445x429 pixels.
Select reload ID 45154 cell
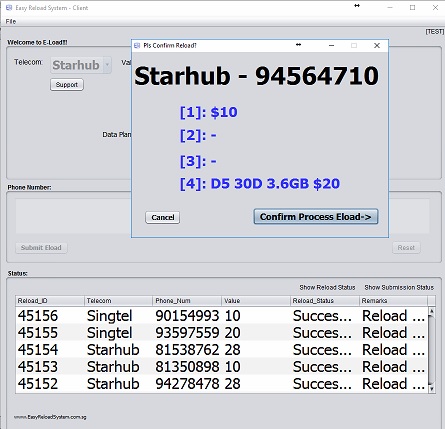[x=50, y=350]
